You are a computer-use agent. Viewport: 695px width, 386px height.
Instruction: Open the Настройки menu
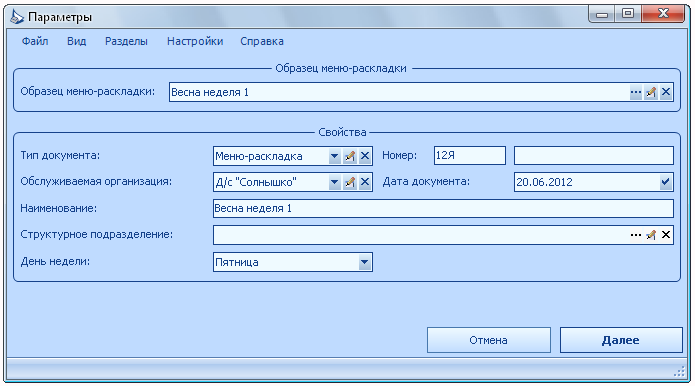coord(195,41)
